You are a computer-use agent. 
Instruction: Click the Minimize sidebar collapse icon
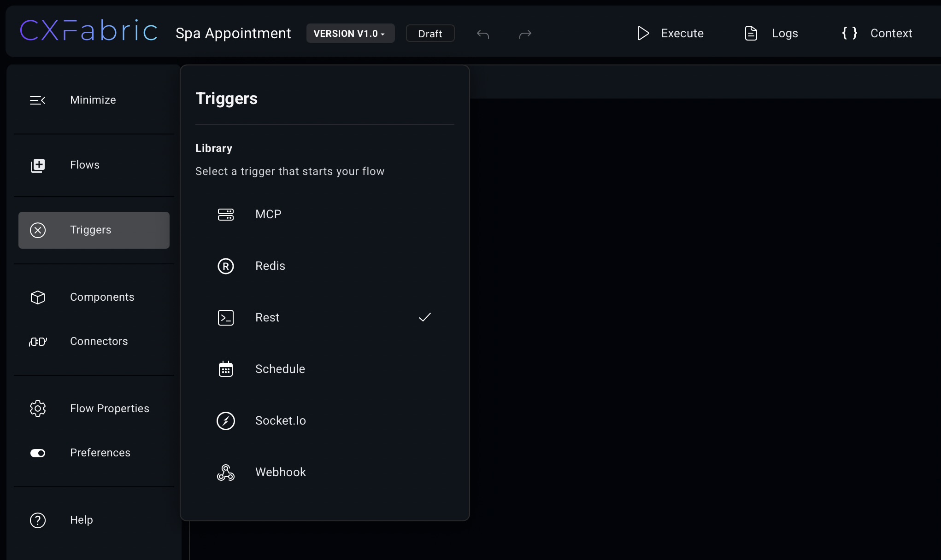click(x=38, y=100)
